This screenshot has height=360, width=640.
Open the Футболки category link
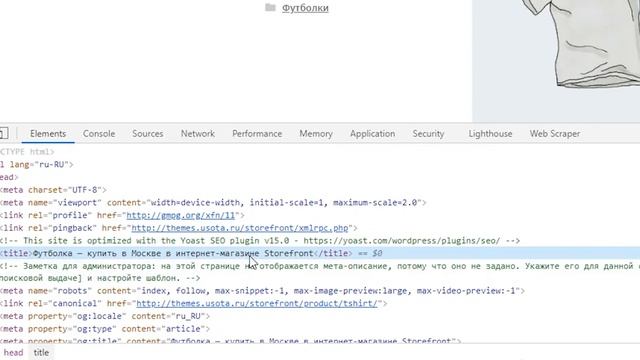(305, 8)
